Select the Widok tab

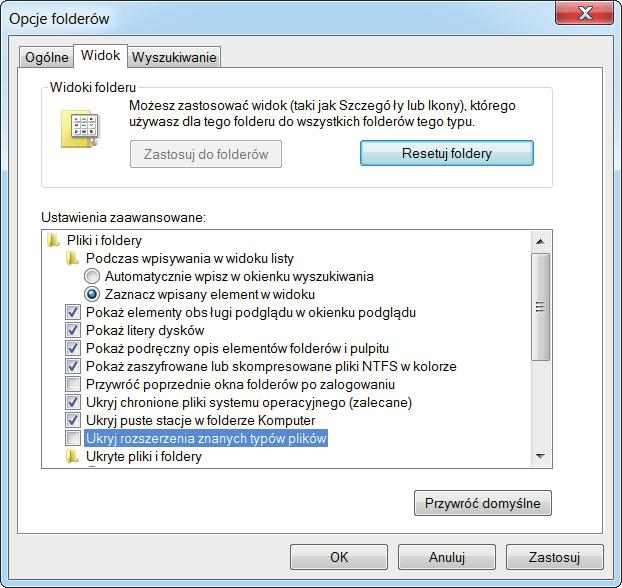100,56
